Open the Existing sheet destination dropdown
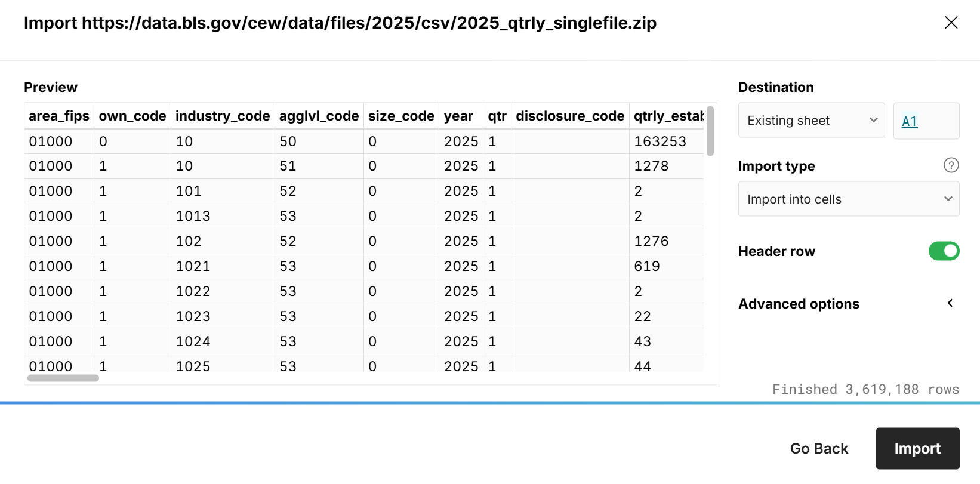 (811, 121)
